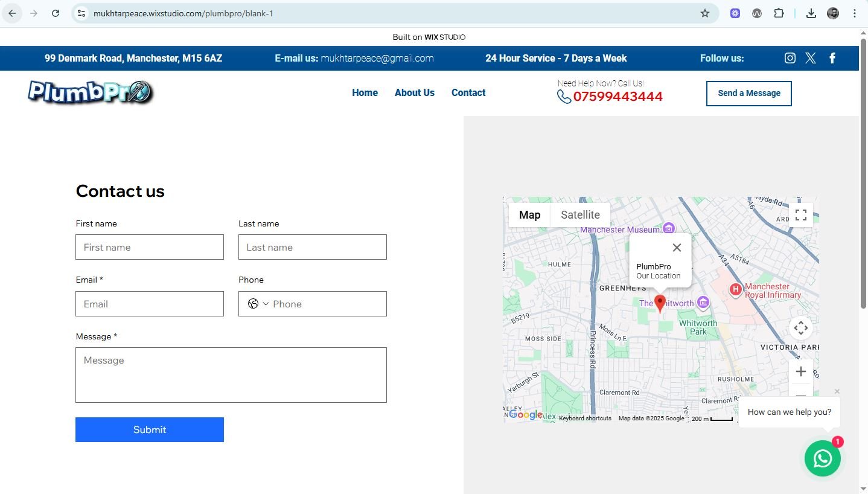Close the PlumbPro map info popup
The height and width of the screenshot is (494, 868).
[x=677, y=248]
